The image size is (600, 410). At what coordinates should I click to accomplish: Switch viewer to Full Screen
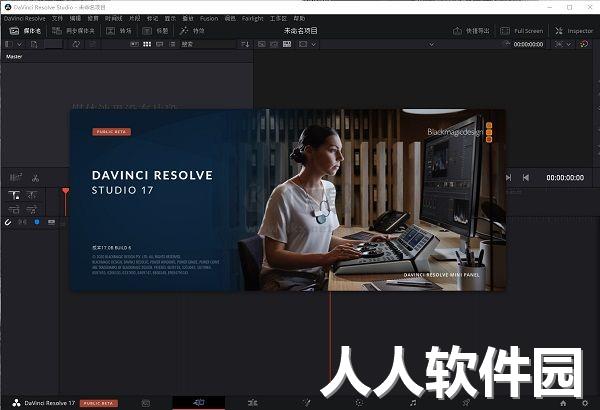tap(522, 31)
